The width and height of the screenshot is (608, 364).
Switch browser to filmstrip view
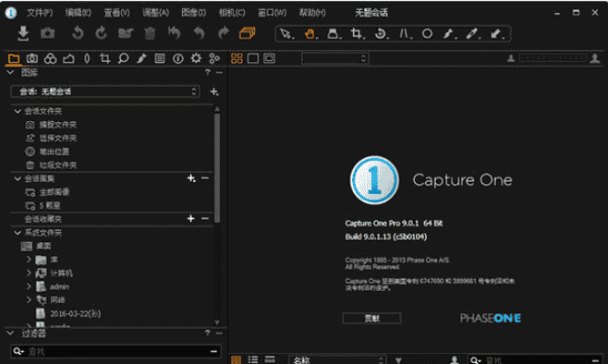click(x=270, y=359)
